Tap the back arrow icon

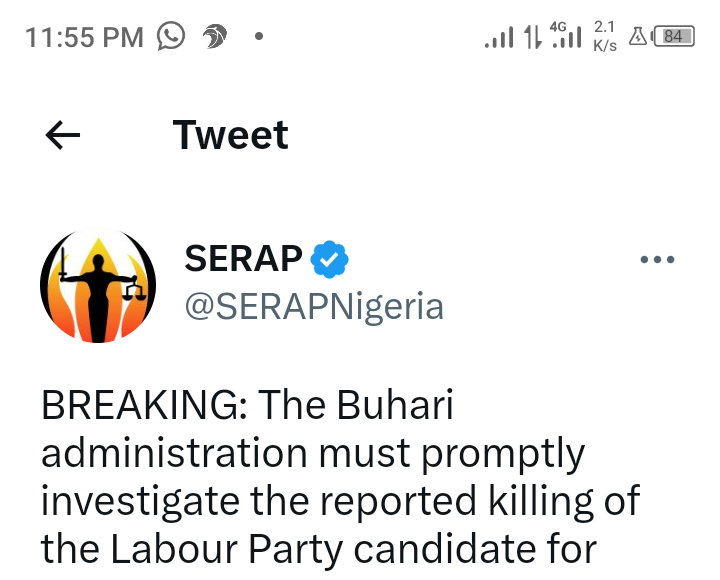click(x=63, y=135)
